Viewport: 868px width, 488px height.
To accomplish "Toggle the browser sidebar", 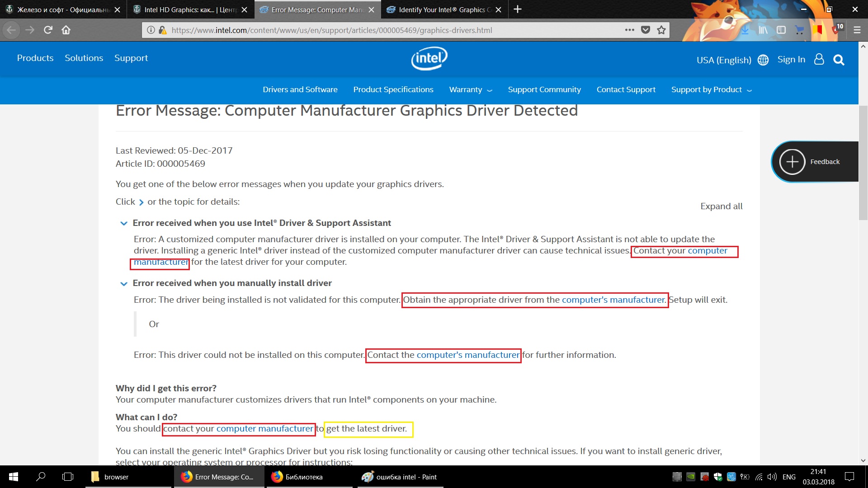I will pos(781,30).
